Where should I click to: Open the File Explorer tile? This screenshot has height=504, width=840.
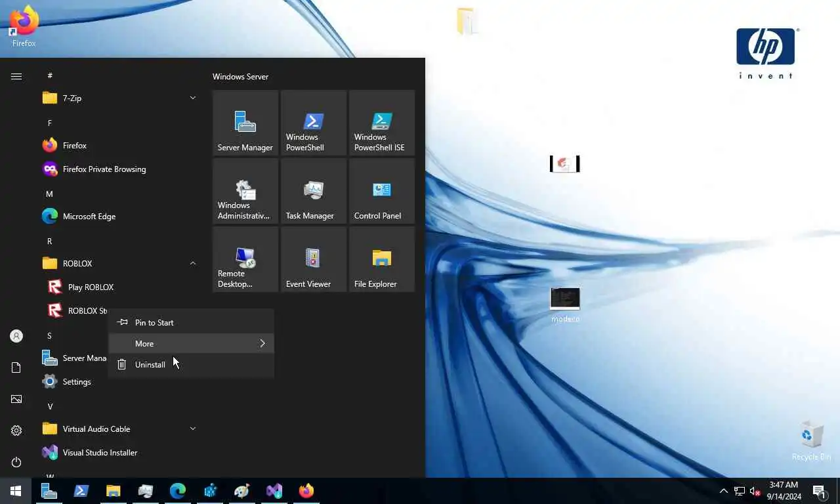click(x=382, y=259)
